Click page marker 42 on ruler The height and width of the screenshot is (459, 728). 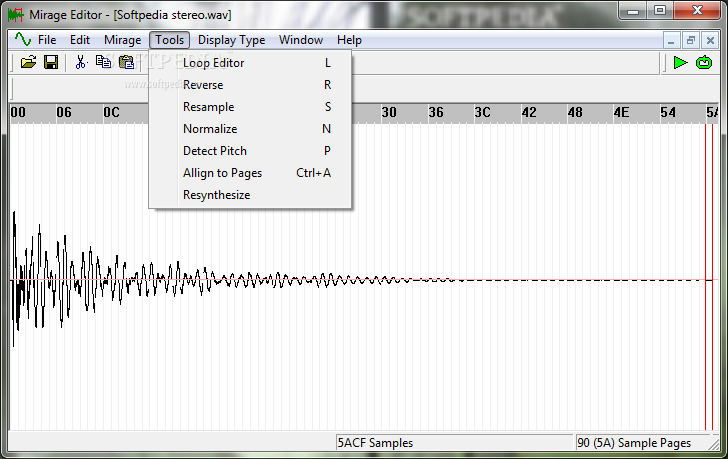(x=529, y=112)
